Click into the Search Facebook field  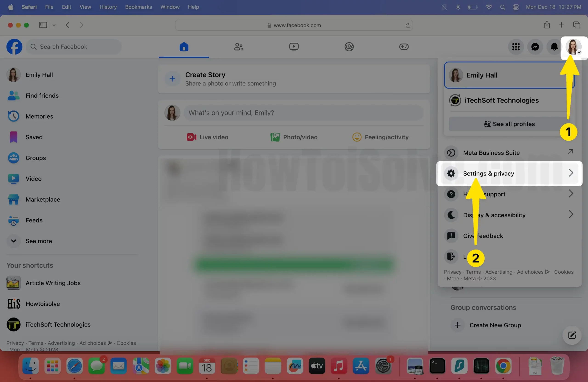click(x=74, y=47)
